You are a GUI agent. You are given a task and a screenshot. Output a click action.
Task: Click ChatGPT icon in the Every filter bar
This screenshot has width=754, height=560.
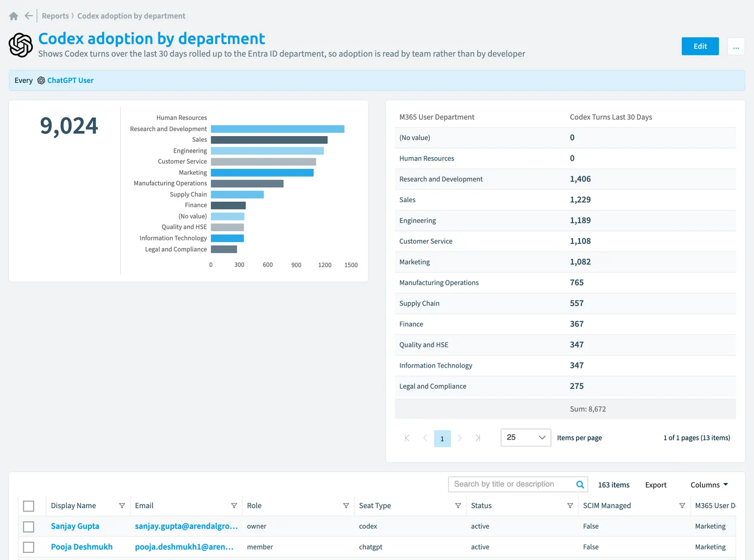coord(41,81)
